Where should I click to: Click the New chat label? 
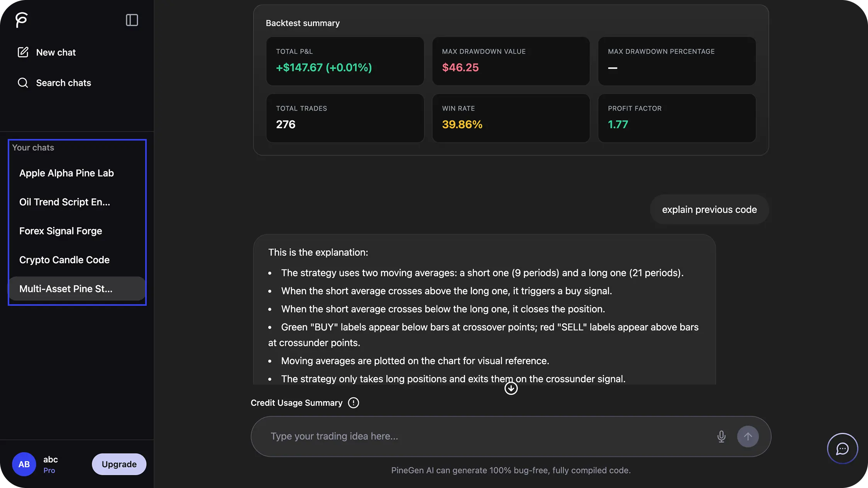pos(56,52)
